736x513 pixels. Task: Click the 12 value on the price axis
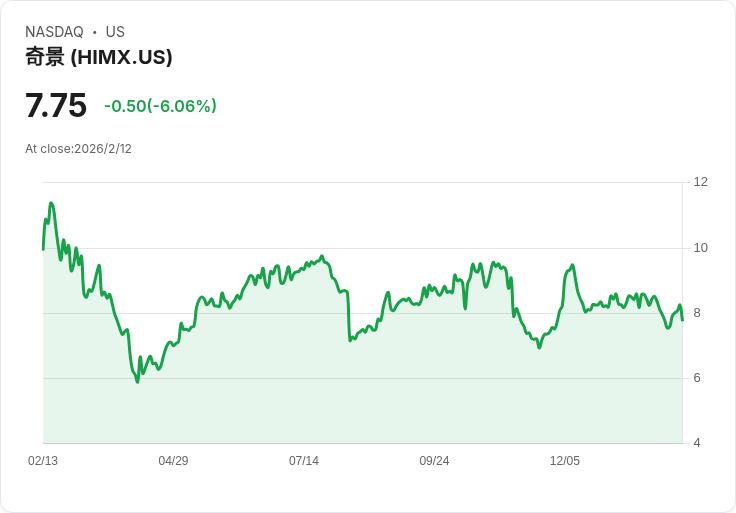coord(700,182)
